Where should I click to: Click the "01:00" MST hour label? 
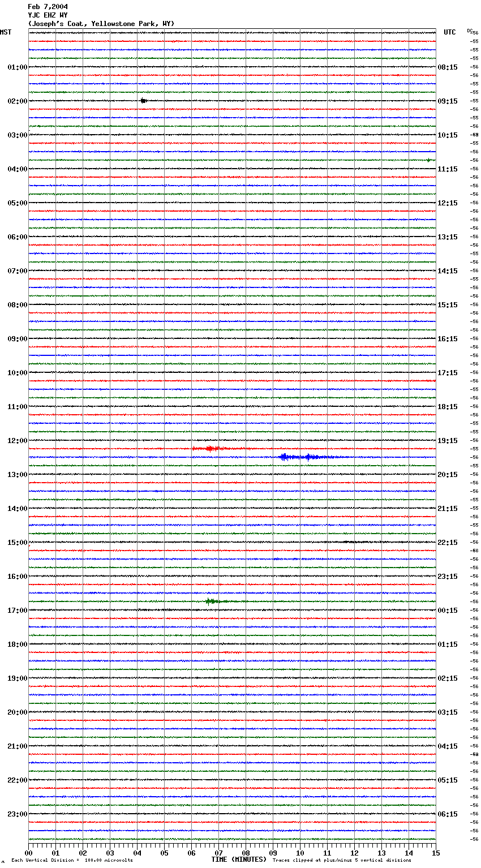[x=18, y=67]
